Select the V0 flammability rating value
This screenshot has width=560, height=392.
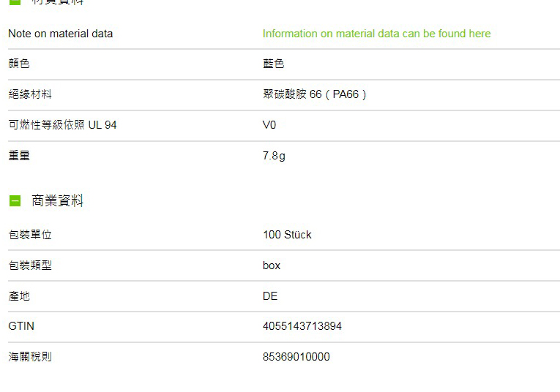coord(269,125)
